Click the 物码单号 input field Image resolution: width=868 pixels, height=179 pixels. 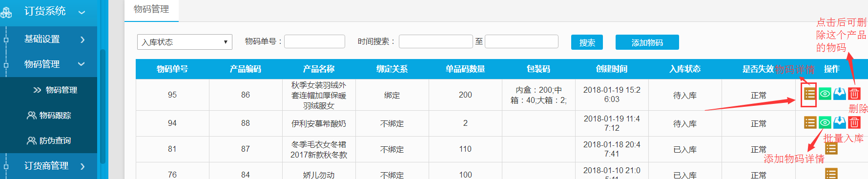314,41
